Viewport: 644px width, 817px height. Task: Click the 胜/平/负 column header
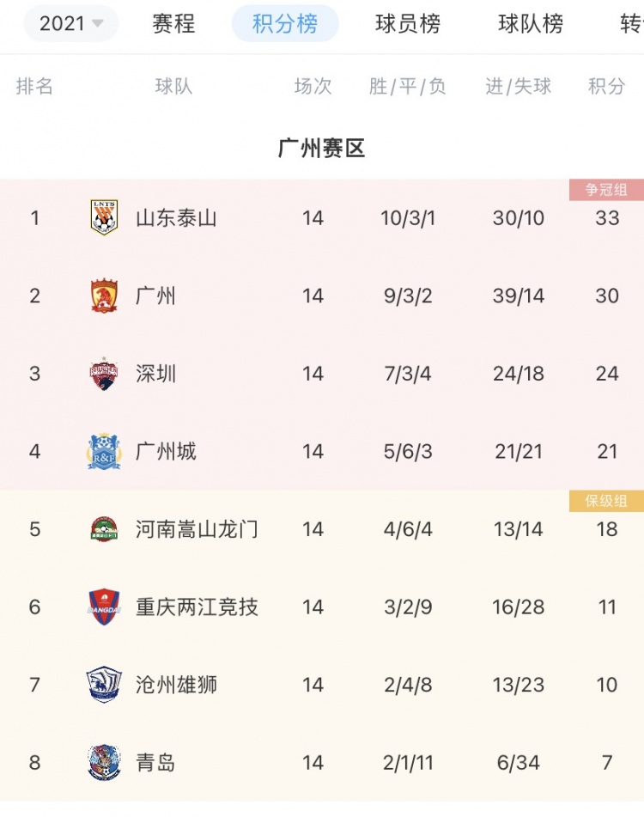[x=408, y=86]
